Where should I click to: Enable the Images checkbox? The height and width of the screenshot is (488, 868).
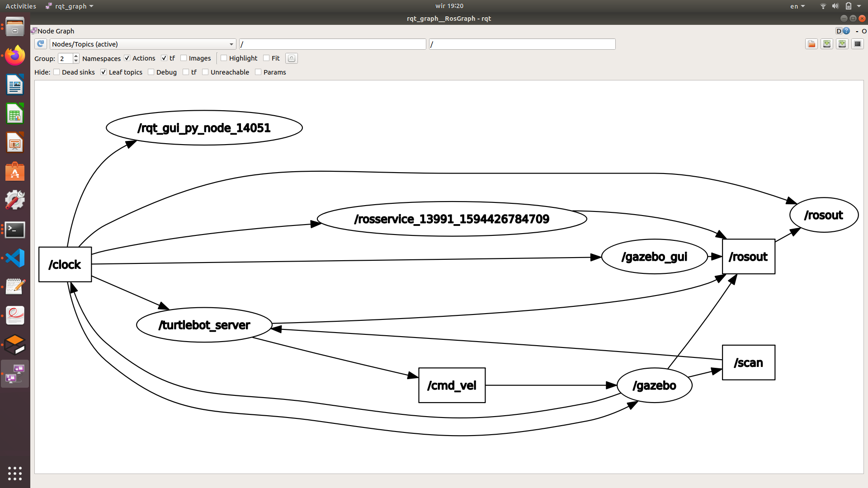[184, 58]
